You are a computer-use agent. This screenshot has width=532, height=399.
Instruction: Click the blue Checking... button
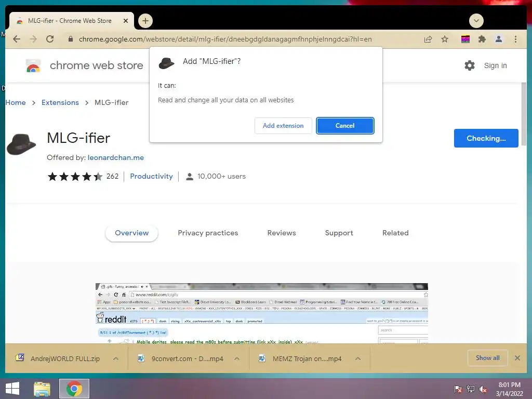(486, 138)
